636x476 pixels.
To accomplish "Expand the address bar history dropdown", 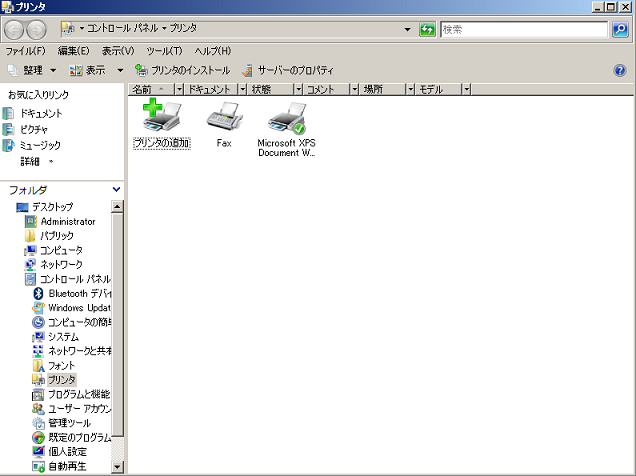I will point(408,30).
